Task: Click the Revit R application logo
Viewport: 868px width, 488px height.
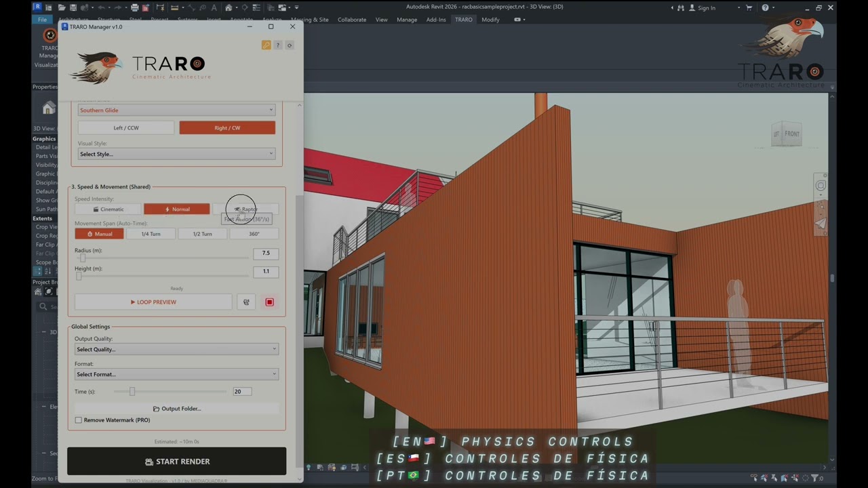Action: click(x=37, y=7)
